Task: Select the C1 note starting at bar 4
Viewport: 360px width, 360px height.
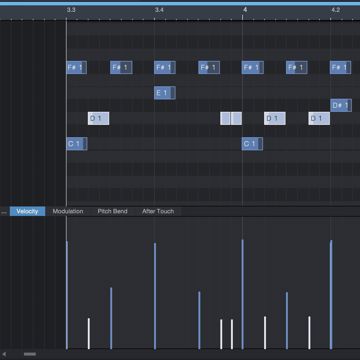Action: pos(252,144)
